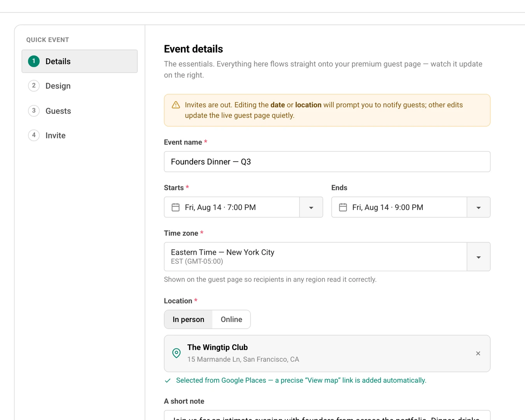Click step number 3 circle icon
The width and height of the screenshot is (525, 420).
[34, 110]
